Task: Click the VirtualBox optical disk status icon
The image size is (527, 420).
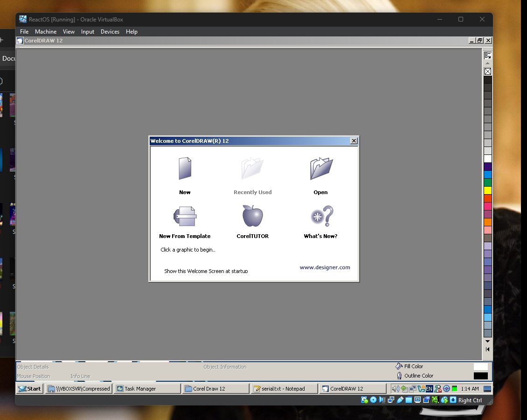Action: [373, 400]
